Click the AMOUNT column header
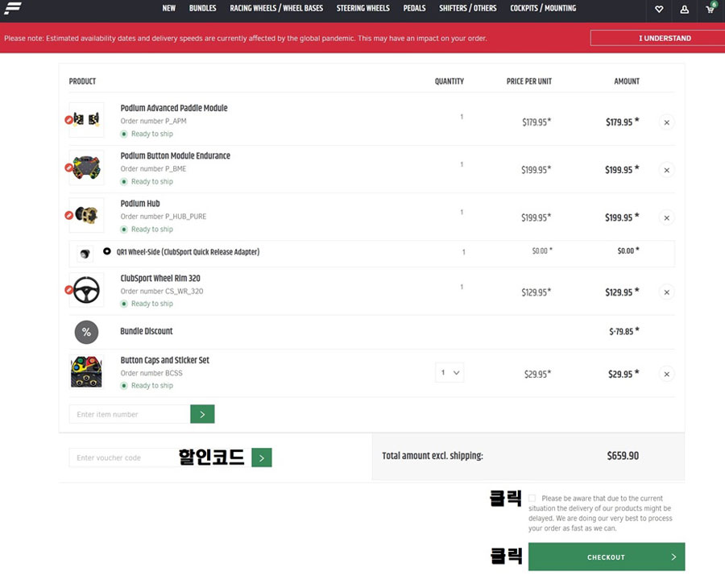This screenshot has width=725, height=588. (x=627, y=81)
